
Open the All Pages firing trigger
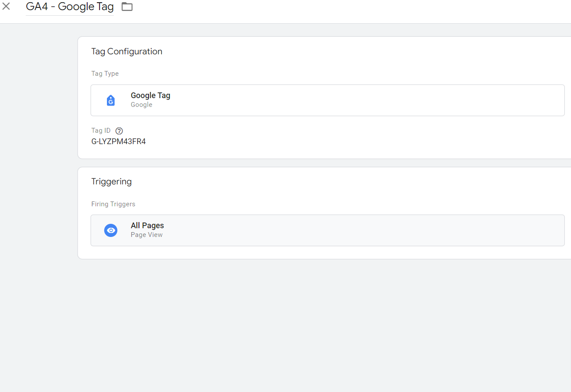pyautogui.click(x=327, y=230)
